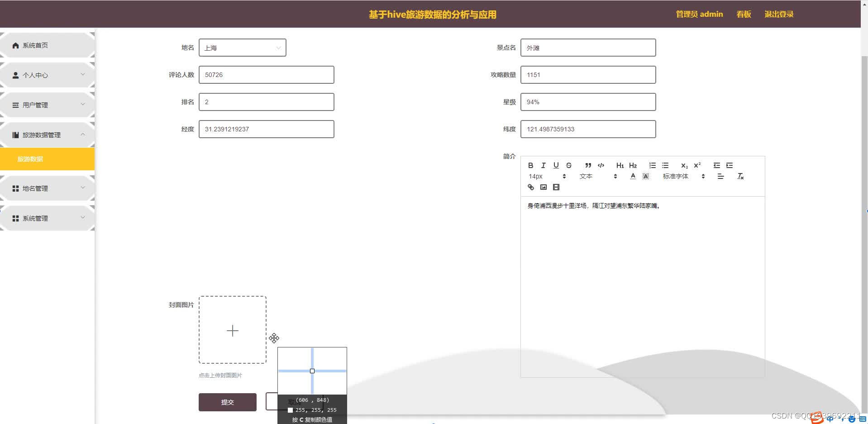Toggle underline formatting in the editor
Viewport: 868px width, 424px height.
(556, 165)
